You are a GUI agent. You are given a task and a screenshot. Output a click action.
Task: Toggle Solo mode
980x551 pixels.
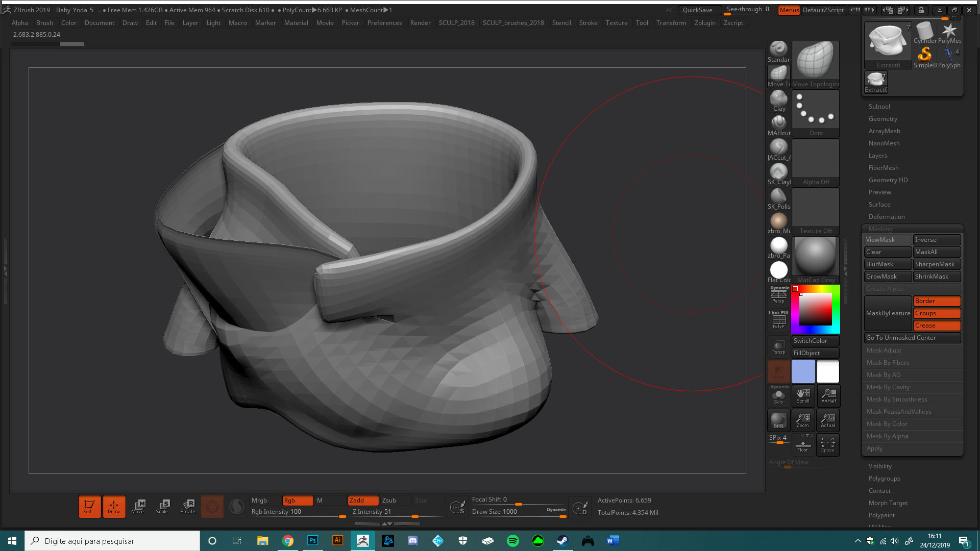(778, 395)
